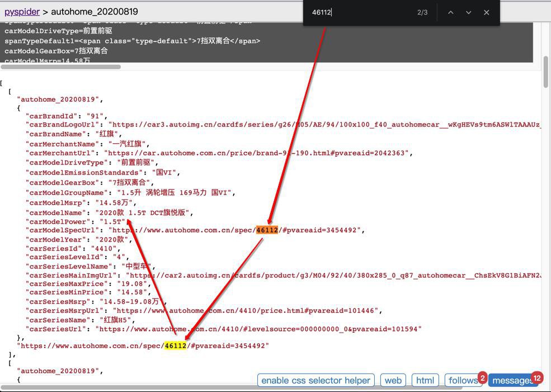Image resolution: width=551 pixels, height=392 pixels.
Task: Click the log line carModelGearBox=7挡双离合
Action: click(56, 50)
